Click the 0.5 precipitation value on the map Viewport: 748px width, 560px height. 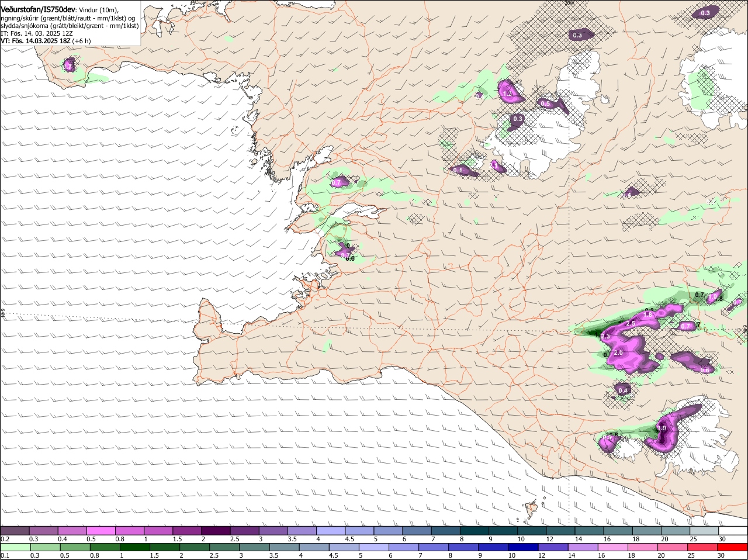click(545, 103)
